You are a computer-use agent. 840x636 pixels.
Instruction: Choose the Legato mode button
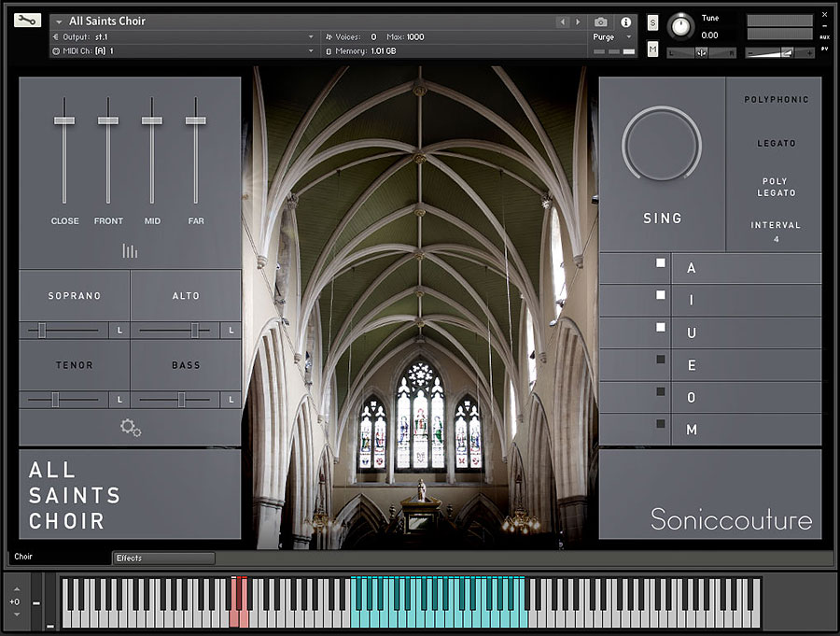tap(776, 144)
